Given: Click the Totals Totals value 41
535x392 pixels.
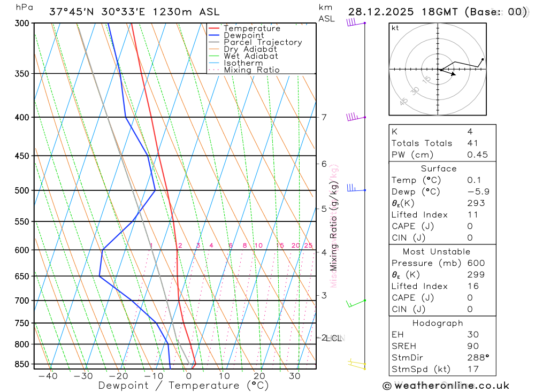Looking at the screenshot, I should click(472, 143).
